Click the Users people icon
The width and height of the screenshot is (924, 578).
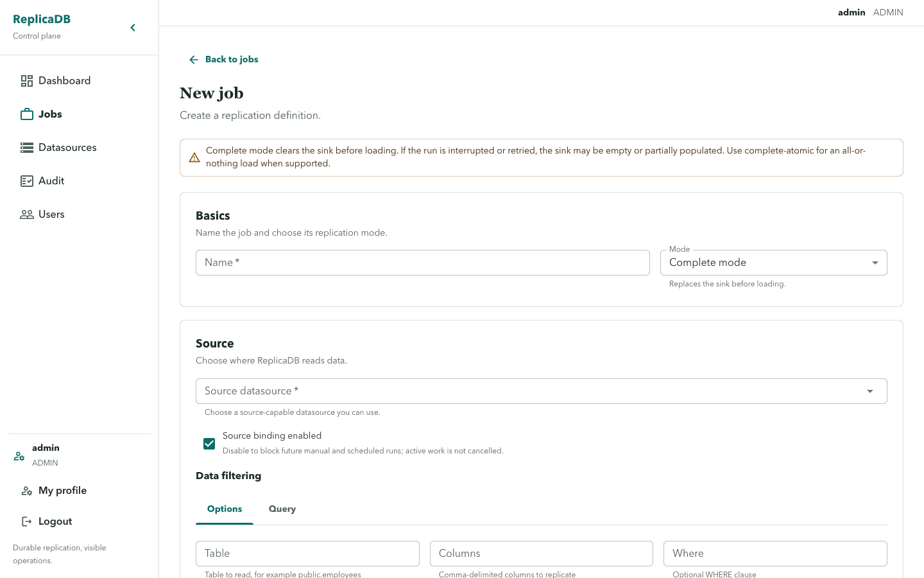27,215
